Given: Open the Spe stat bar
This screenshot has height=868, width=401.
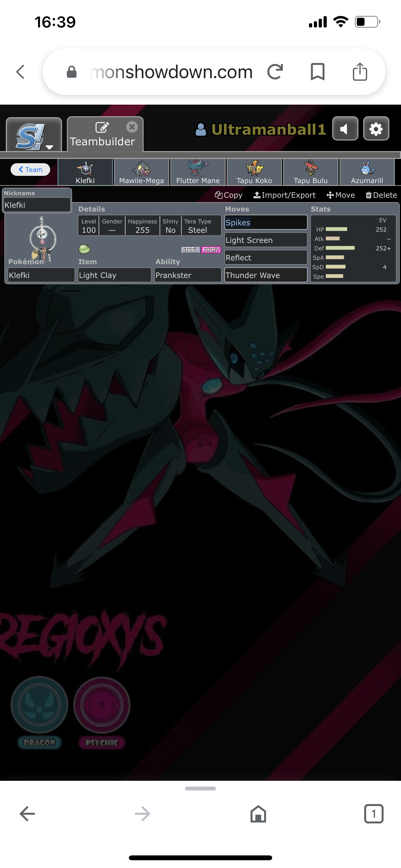Looking at the screenshot, I should (x=334, y=276).
